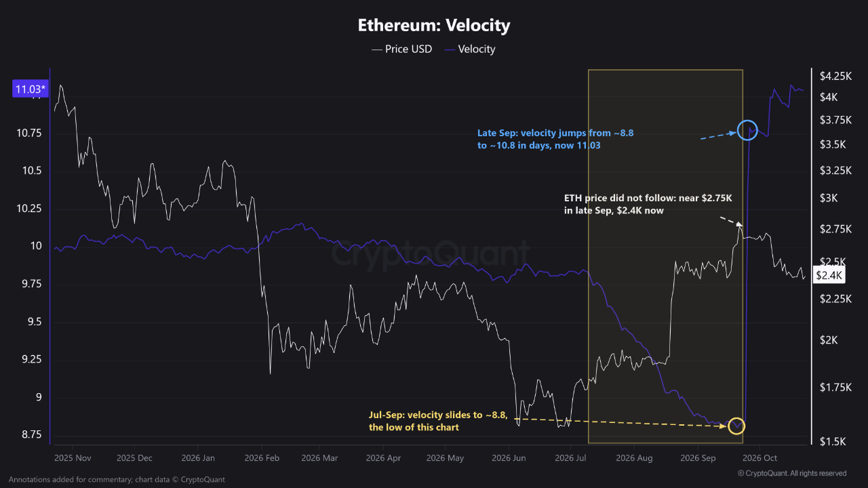The width and height of the screenshot is (868, 488).
Task: Click the CryptoQuant watermark logo in chart center
Action: pos(431,253)
